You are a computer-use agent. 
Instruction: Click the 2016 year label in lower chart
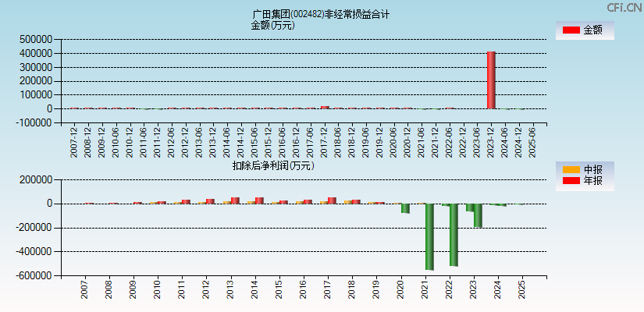click(x=303, y=289)
